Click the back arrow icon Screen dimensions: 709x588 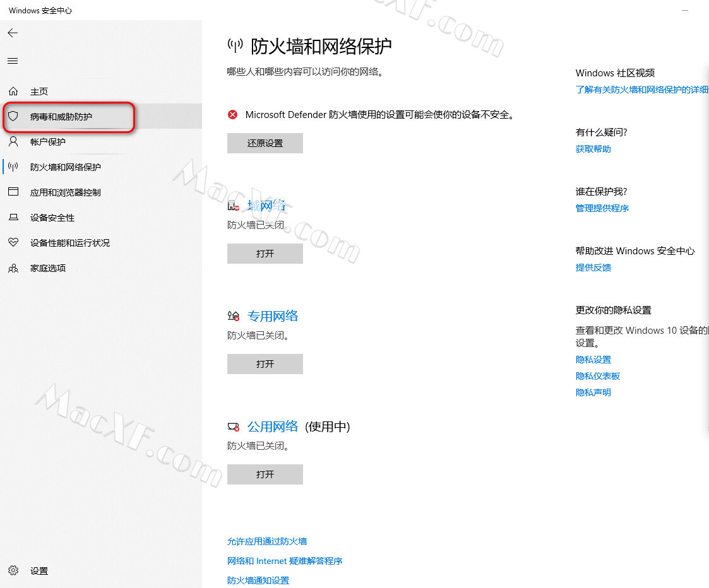point(13,33)
